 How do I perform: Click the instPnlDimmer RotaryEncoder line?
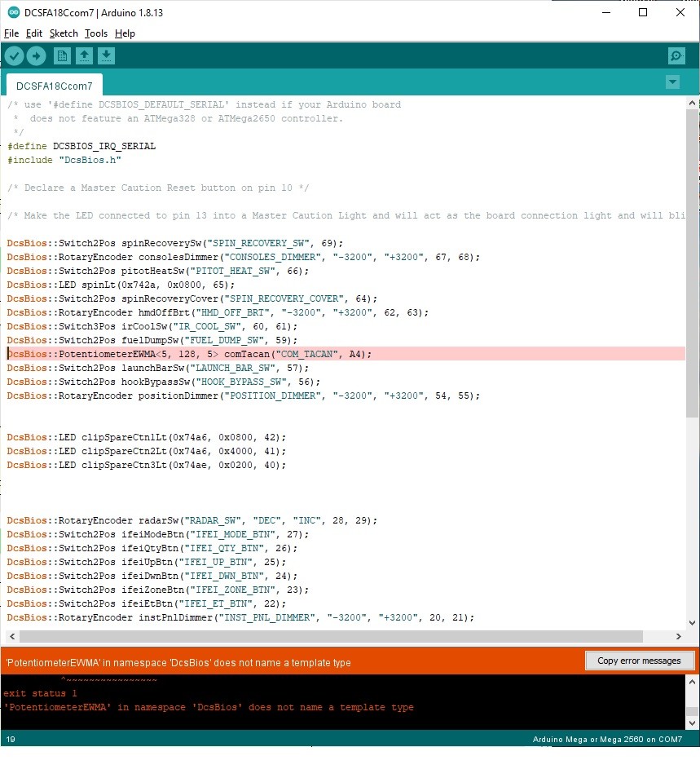point(240,617)
